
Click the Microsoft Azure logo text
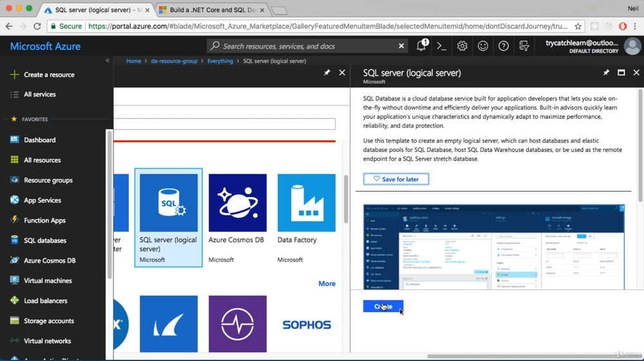[45, 46]
